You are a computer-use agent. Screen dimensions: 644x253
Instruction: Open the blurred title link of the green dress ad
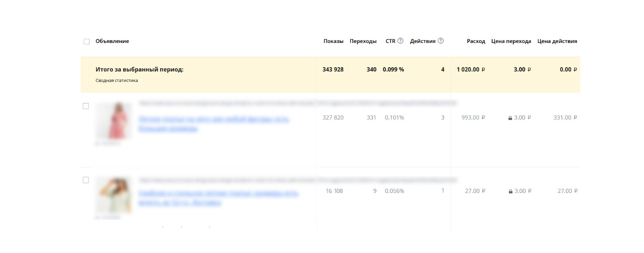tap(218, 198)
